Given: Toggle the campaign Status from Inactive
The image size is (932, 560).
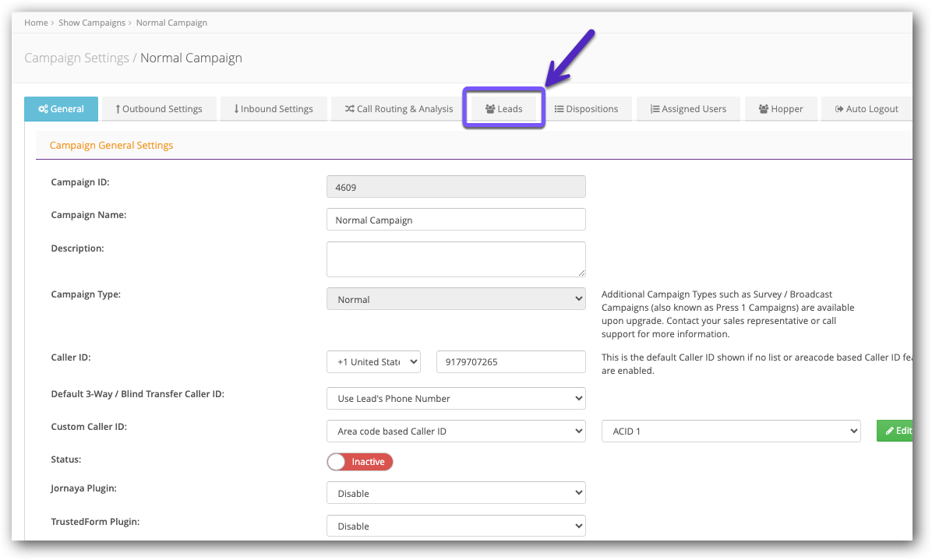Looking at the screenshot, I should pos(359,461).
